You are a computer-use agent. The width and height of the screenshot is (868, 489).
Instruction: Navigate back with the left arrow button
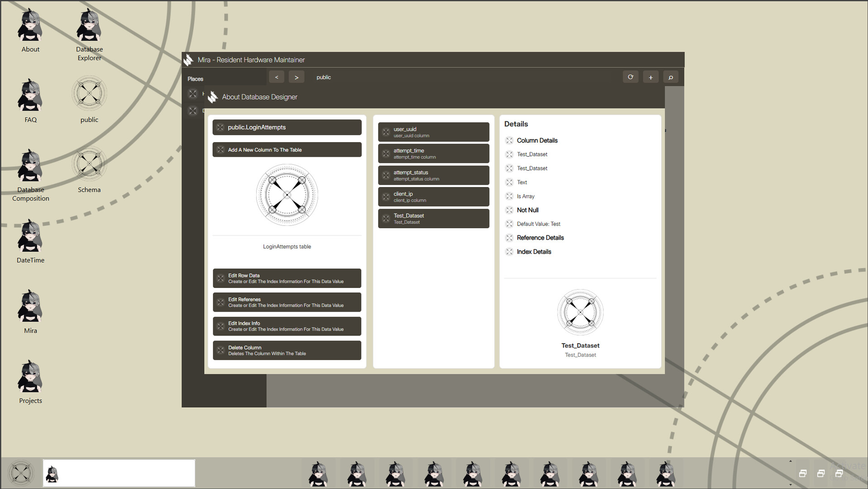point(277,77)
